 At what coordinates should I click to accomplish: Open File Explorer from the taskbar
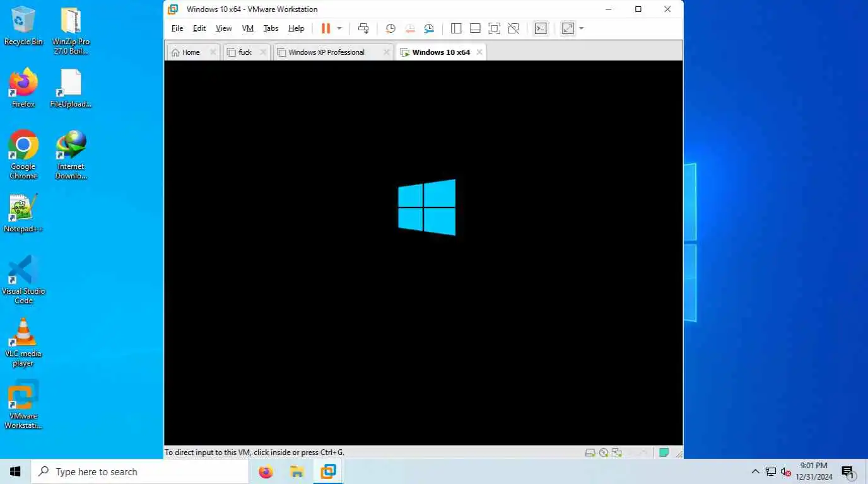[296, 471]
